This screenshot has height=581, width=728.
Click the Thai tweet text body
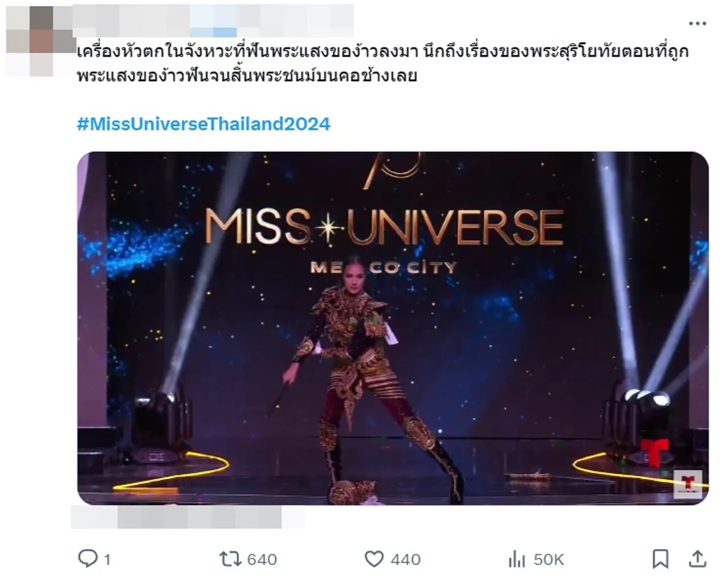383,64
